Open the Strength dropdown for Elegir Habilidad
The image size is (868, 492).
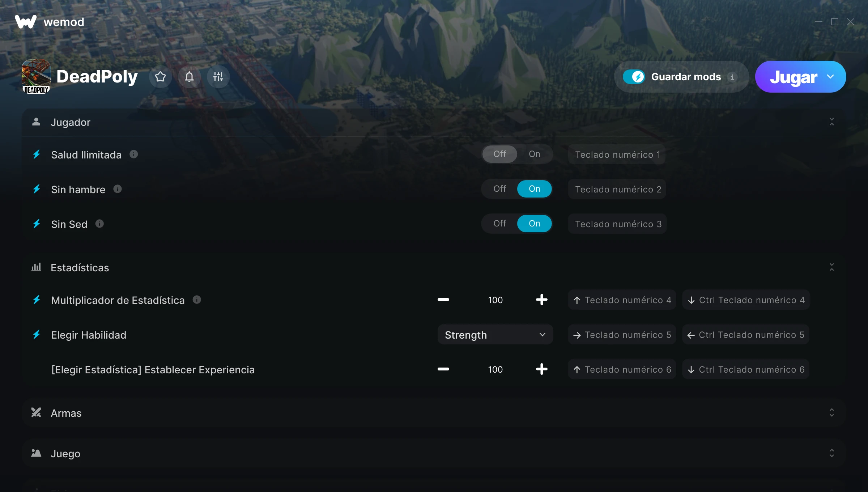coord(495,335)
